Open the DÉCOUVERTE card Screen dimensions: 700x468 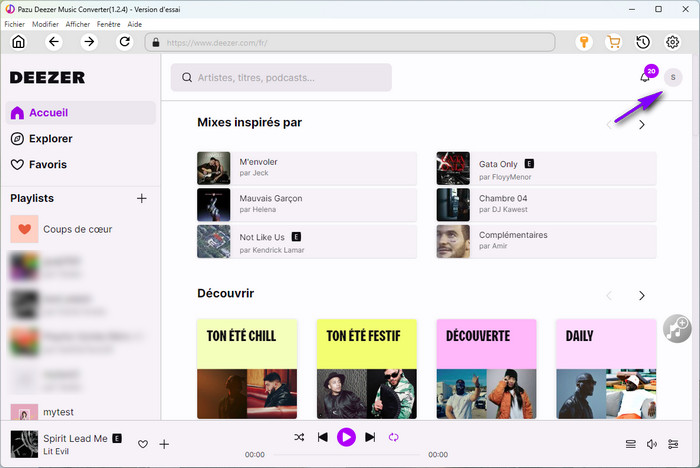[x=486, y=369]
